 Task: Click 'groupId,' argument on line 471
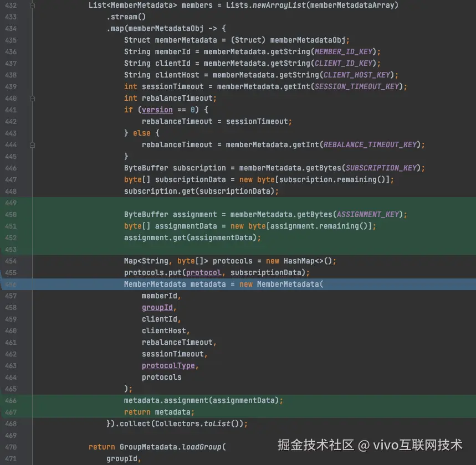point(124,458)
